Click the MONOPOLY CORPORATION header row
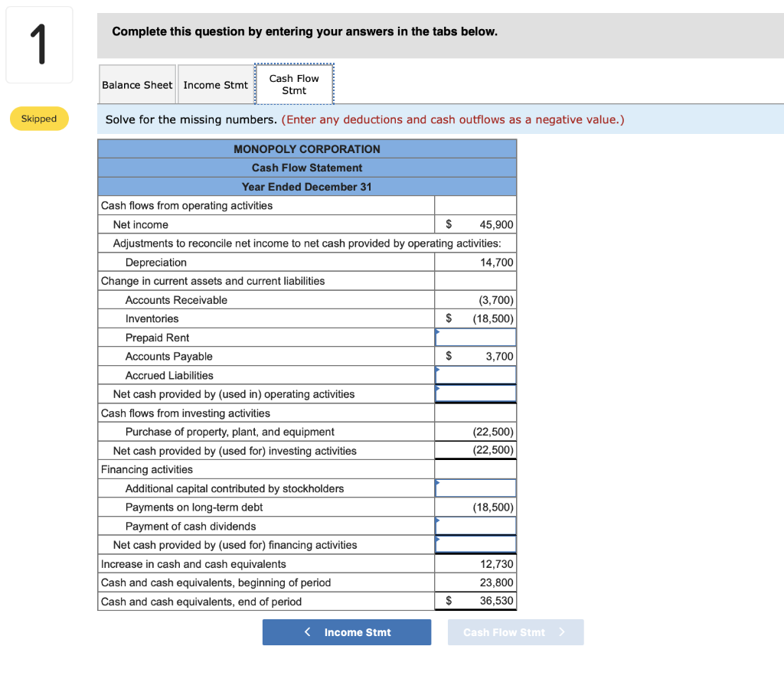This screenshot has width=784, height=682. (306, 148)
